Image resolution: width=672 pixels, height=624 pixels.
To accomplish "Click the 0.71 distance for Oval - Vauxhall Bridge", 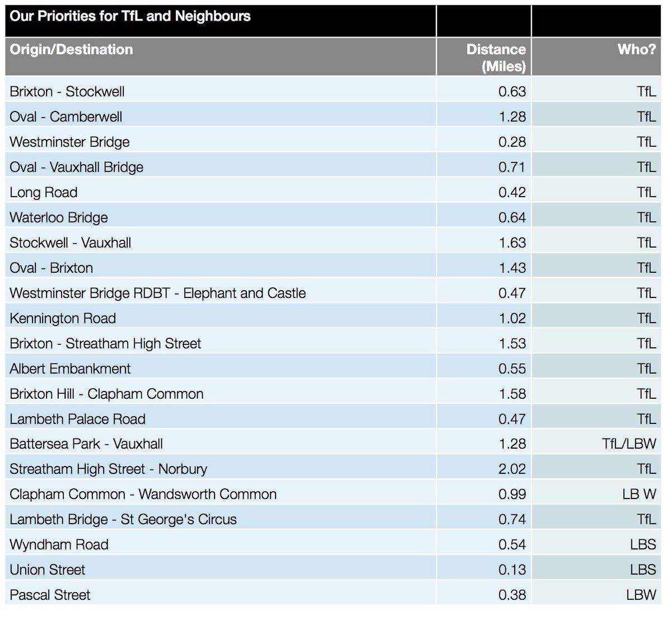I will (512, 167).
